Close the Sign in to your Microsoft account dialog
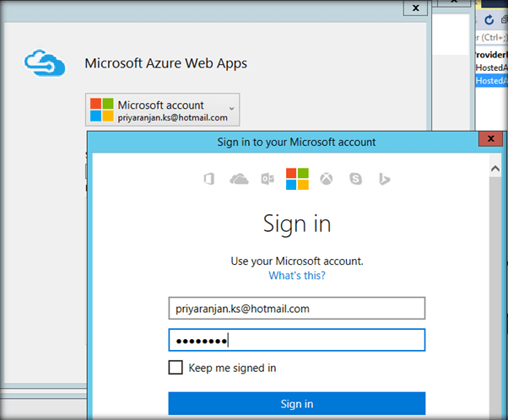This screenshot has width=508, height=420. pos(491,138)
